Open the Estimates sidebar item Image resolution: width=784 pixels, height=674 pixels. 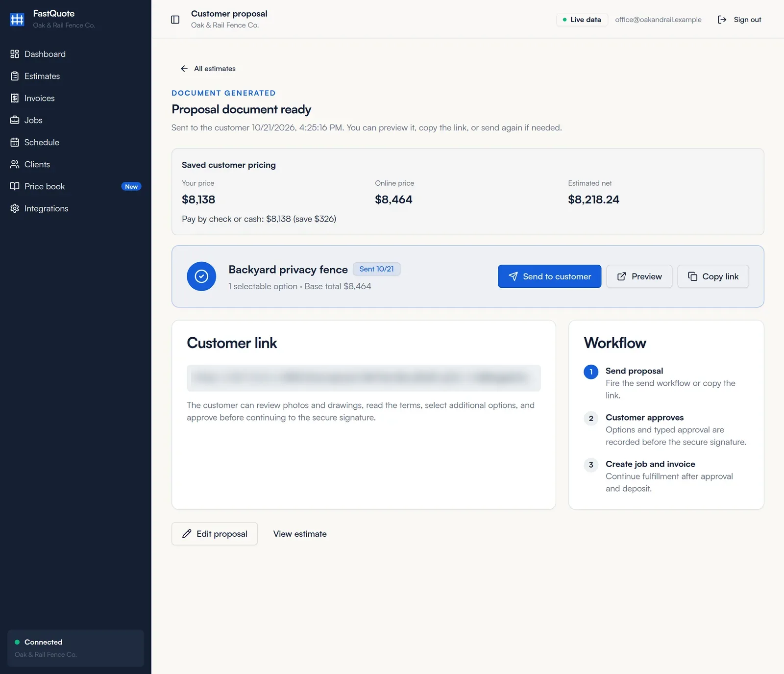(x=75, y=76)
